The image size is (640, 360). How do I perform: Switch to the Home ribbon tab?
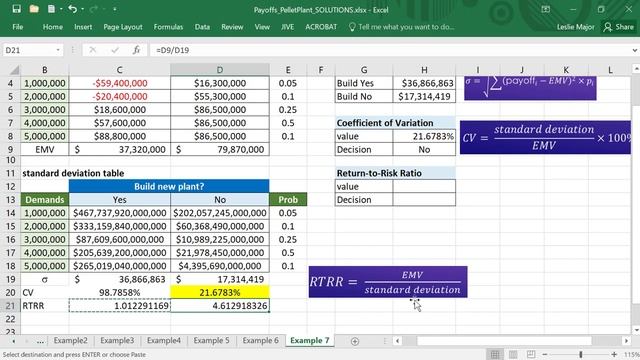(53, 27)
